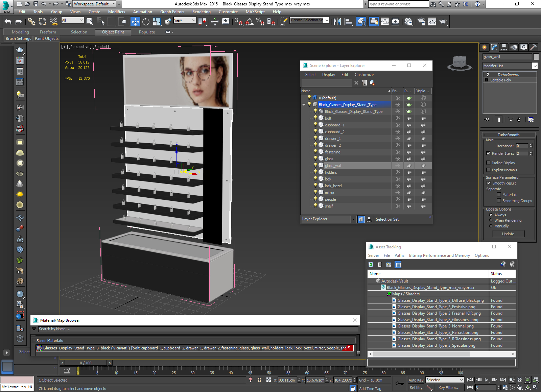The height and width of the screenshot is (392, 541).
Task: Open the Graph Editors menu
Action: click(172, 12)
